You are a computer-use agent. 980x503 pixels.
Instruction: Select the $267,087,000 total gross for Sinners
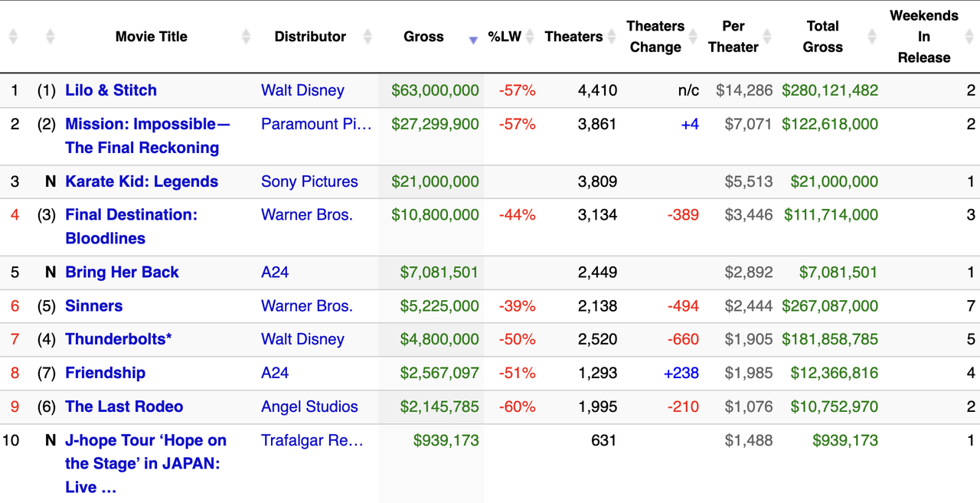[830, 305]
